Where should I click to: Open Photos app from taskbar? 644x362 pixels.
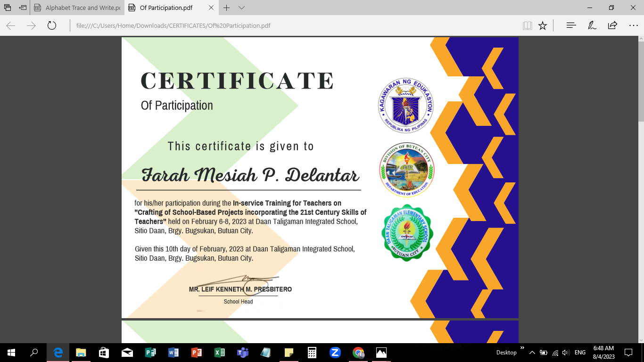[x=381, y=353]
